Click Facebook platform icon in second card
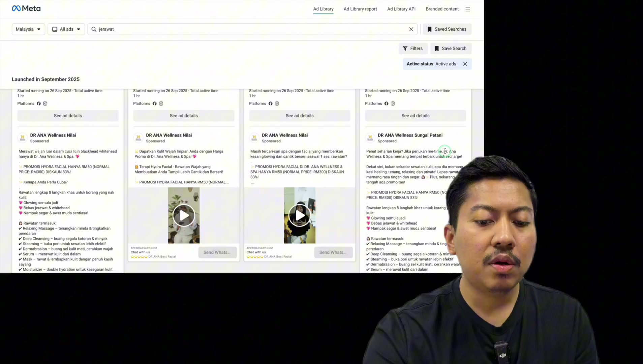This screenshot has width=643, height=364. (155, 104)
